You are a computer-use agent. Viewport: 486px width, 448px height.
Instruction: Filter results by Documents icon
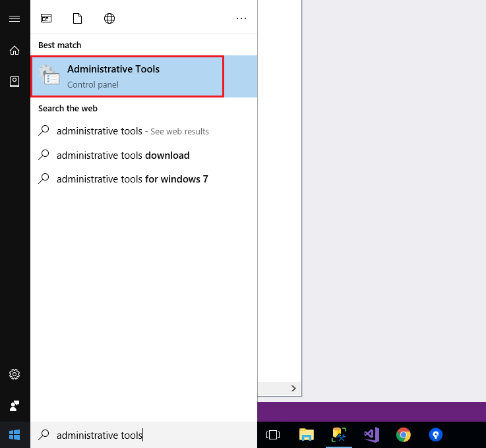(78, 18)
